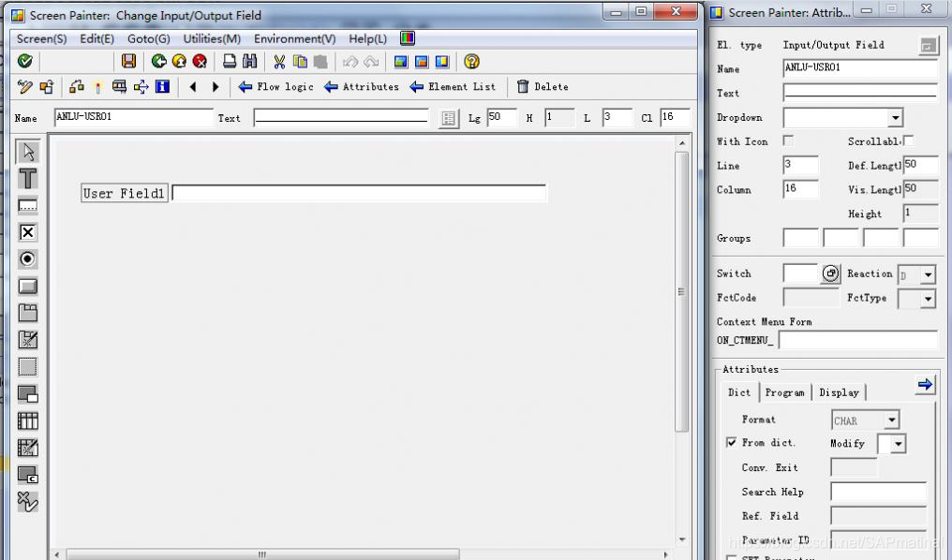
Task: Click the Delete button with trash icon
Action: click(x=543, y=87)
